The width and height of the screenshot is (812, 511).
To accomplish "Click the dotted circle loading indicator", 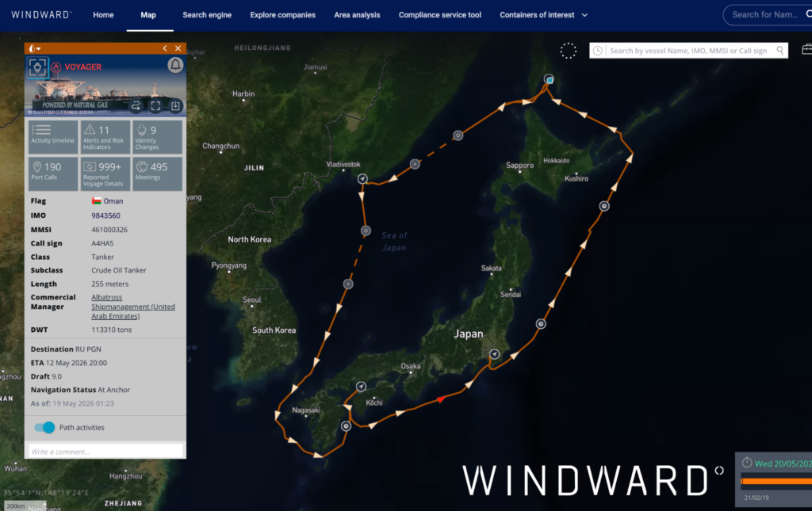I will tap(568, 50).
